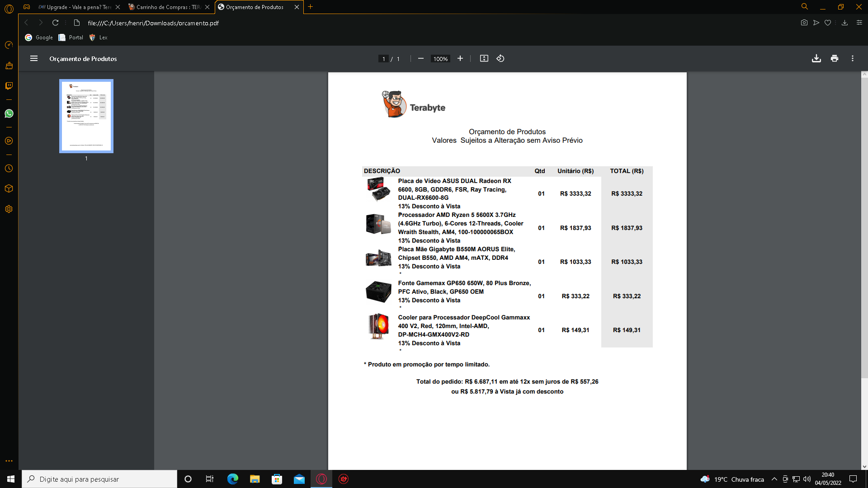Close the Carrinho de Compras tab
This screenshot has width=868, height=488.
pos(207,7)
